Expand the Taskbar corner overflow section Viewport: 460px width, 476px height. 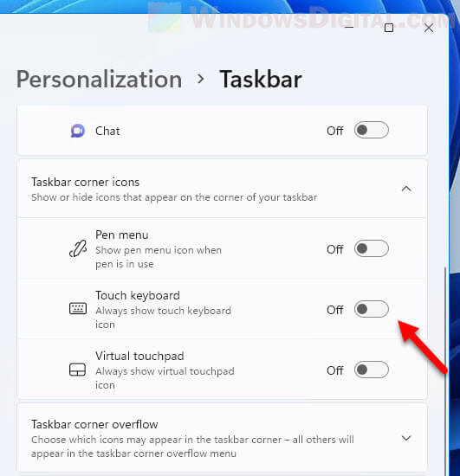[x=406, y=438]
